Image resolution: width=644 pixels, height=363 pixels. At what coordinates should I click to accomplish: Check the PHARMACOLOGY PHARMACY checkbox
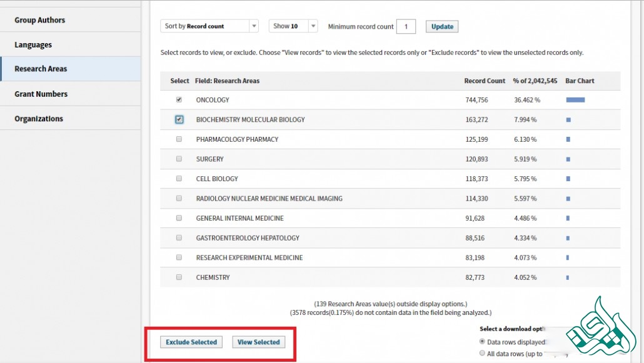tap(179, 139)
